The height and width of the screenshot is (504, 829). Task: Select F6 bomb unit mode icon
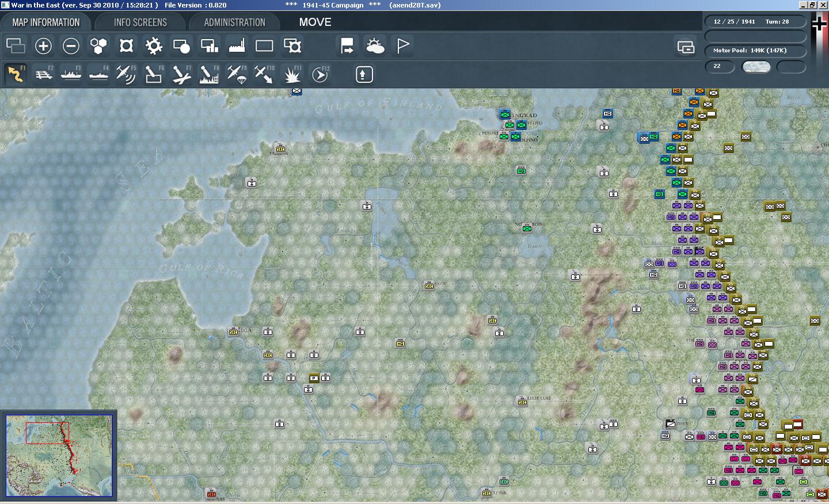(154, 74)
